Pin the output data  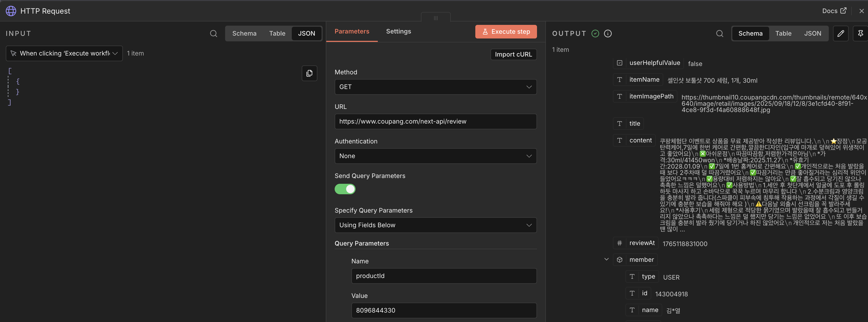tap(861, 34)
